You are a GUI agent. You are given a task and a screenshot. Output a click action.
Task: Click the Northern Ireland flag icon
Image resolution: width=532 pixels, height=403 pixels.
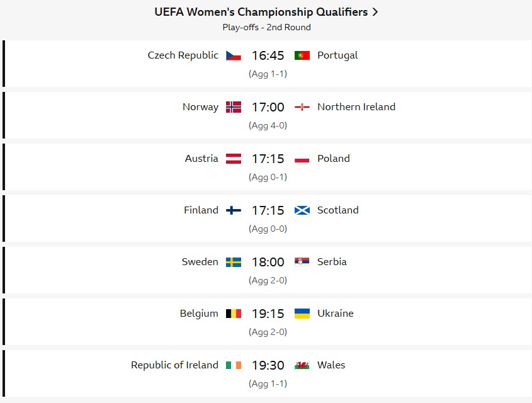pyautogui.click(x=302, y=107)
